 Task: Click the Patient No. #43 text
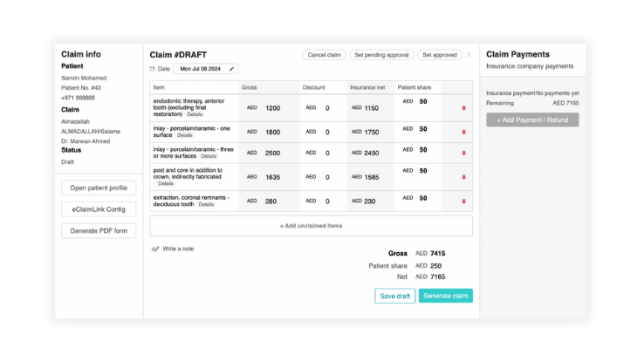(x=81, y=88)
